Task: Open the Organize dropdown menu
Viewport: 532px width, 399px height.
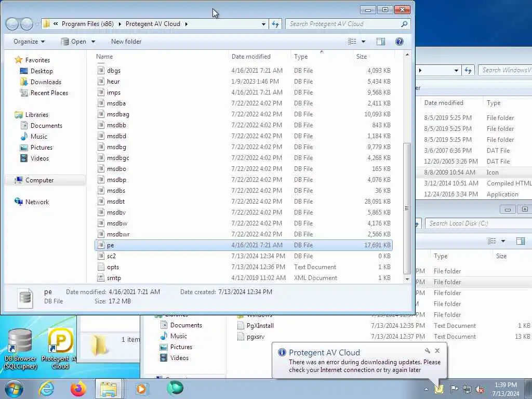Action: 29,42
